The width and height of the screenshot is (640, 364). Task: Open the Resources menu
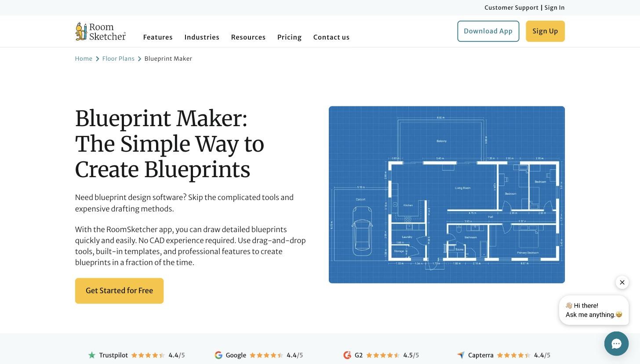point(248,37)
